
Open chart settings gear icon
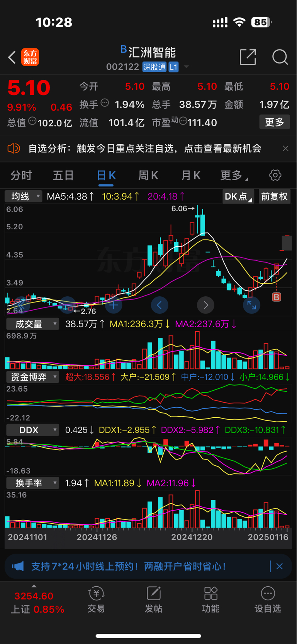[x=275, y=175]
